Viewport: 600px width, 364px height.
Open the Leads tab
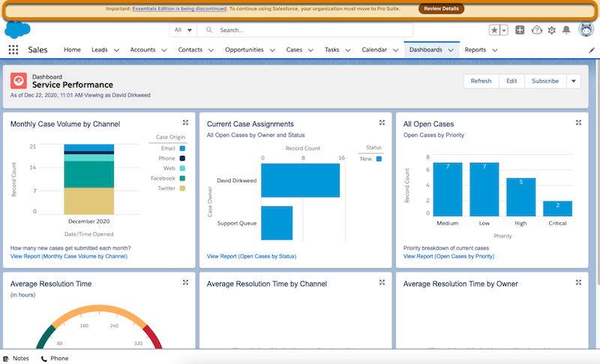[100, 49]
